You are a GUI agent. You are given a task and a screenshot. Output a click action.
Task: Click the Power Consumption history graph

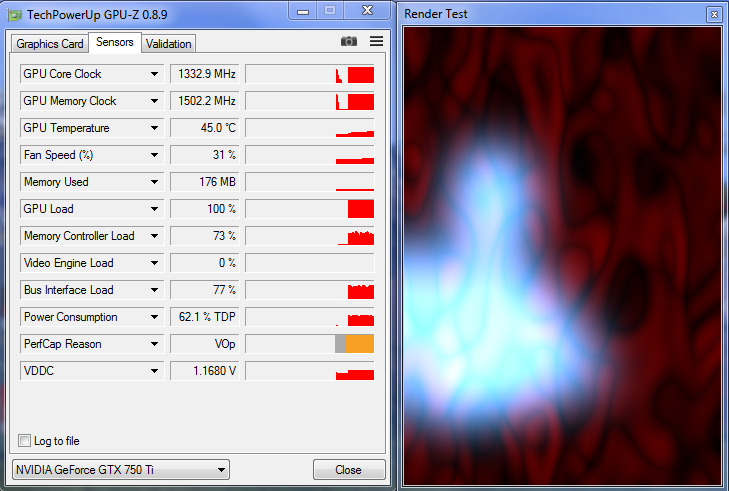[310, 317]
